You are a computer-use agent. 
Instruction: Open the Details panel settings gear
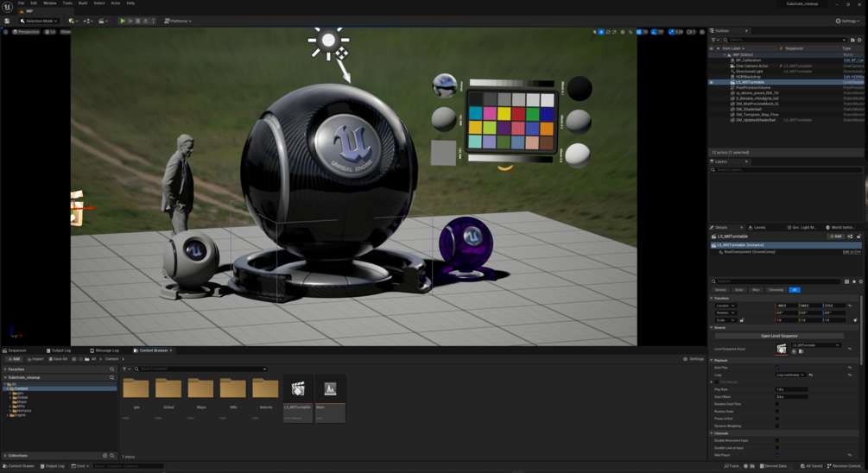point(861,281)
